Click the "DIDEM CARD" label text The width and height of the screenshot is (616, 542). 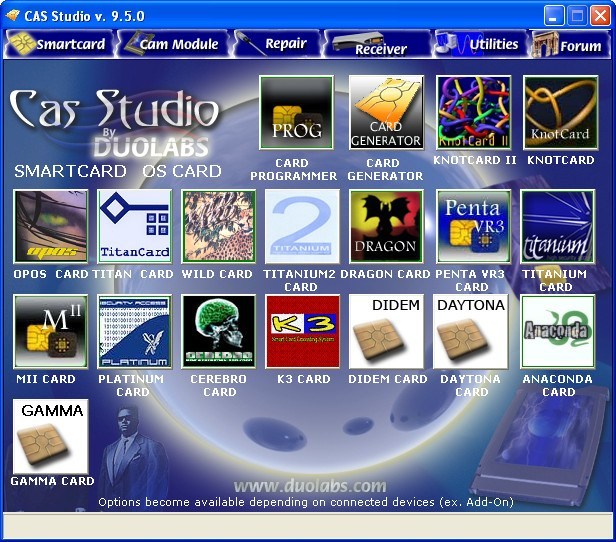[388, 379]
